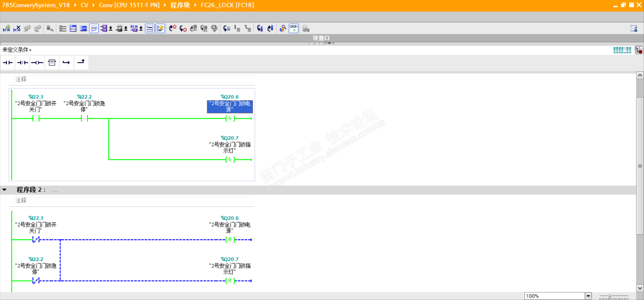644x300 pixels.
Task: Select 785ConverySystem_V18 in the breadcrumb
Action: [36, 5]
